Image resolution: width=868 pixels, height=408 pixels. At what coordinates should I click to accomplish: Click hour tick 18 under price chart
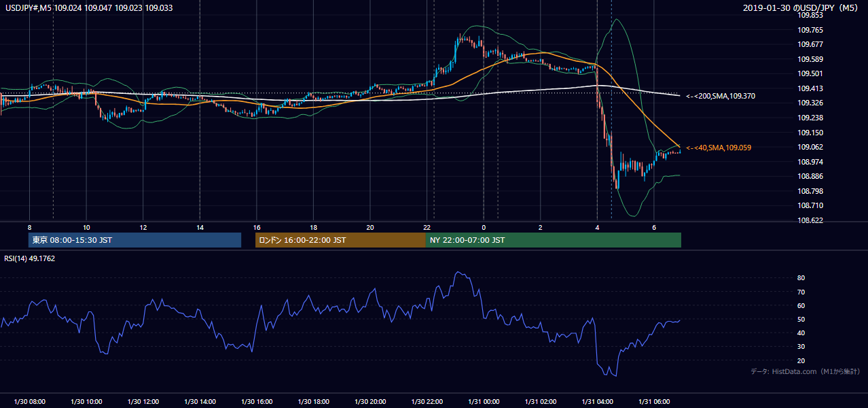313,227
